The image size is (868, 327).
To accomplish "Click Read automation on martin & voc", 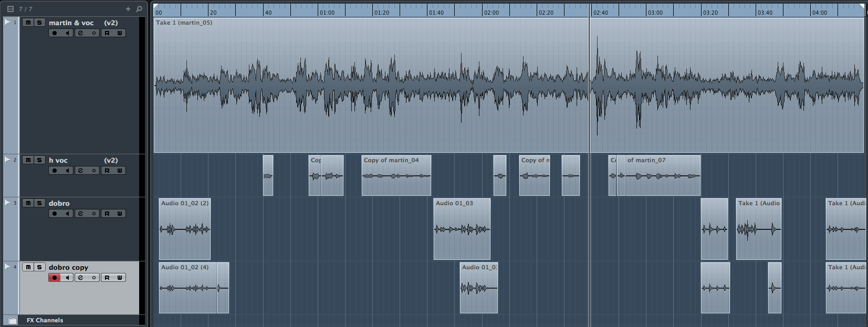I will point(107,33).
